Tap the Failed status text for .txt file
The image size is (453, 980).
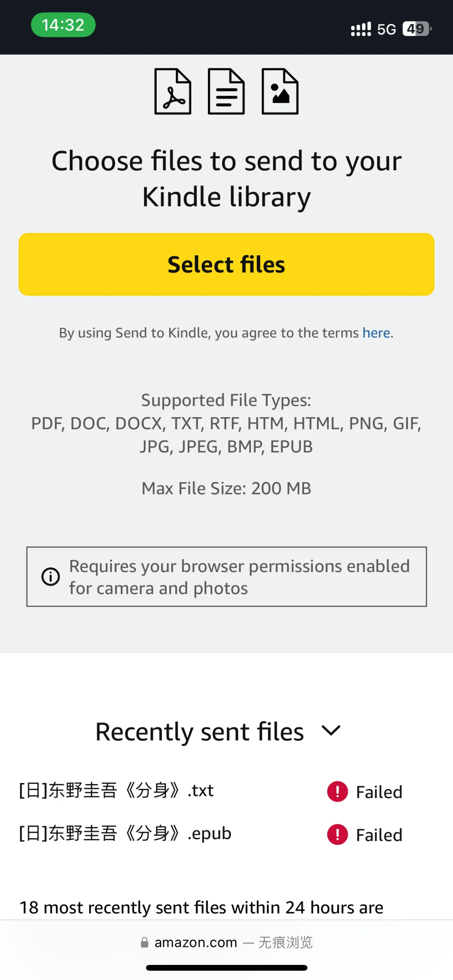pyautogui.click(x=379, y=792)
